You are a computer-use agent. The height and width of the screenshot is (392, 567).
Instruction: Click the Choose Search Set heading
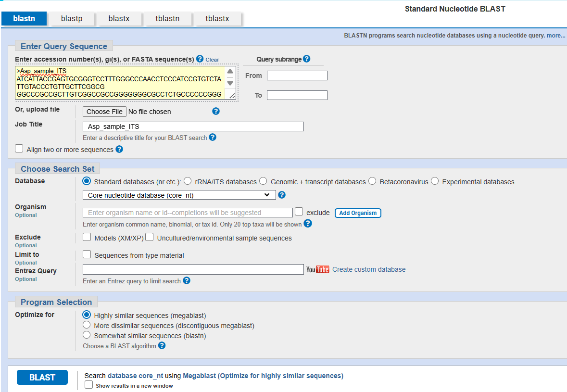pyautogui.click(x=58, y=169)
